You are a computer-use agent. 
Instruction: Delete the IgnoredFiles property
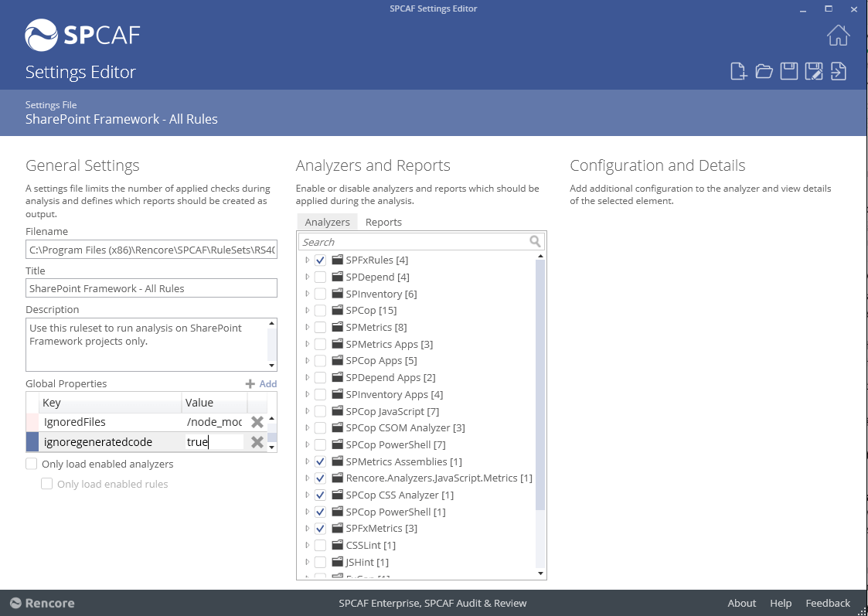(x=257, y=422)
